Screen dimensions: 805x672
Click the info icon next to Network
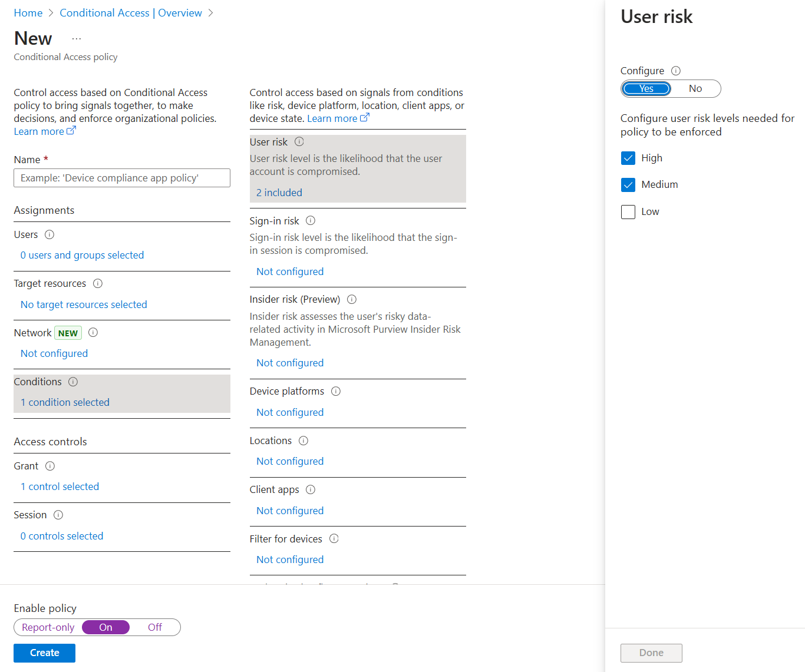click(x=93, y=332)
